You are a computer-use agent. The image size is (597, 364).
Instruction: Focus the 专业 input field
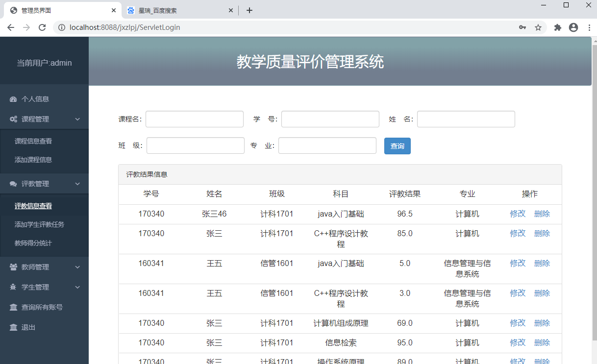(x=327, y=146)
